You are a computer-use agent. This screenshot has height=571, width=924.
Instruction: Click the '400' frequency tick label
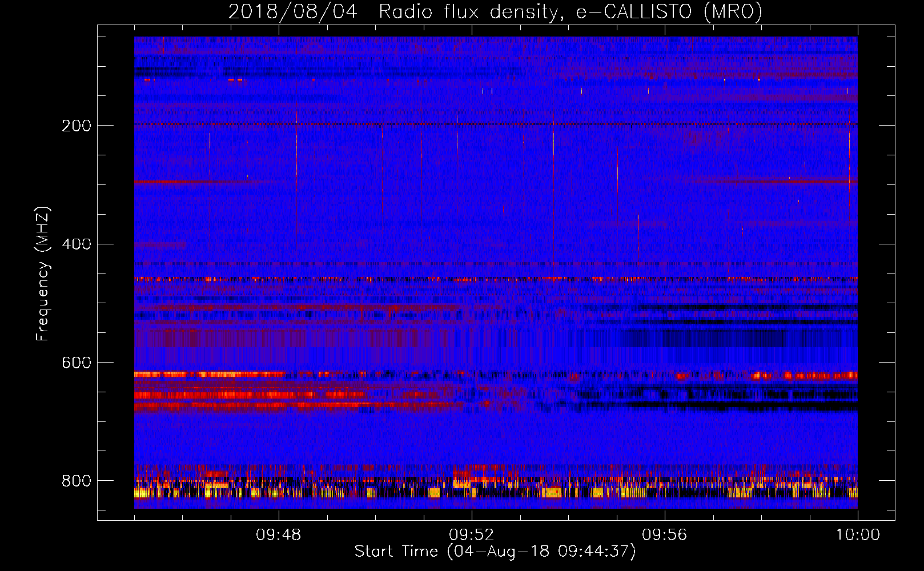point(77,244)
